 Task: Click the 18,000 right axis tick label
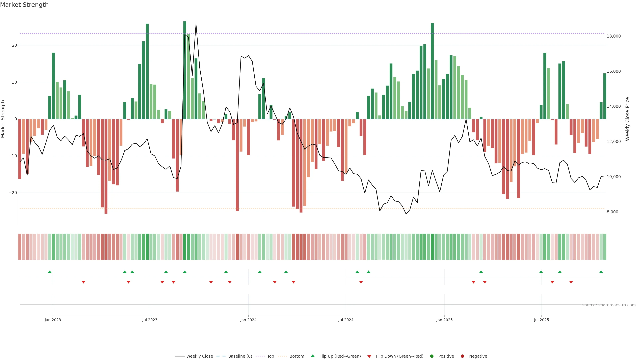tap(613, 36)
